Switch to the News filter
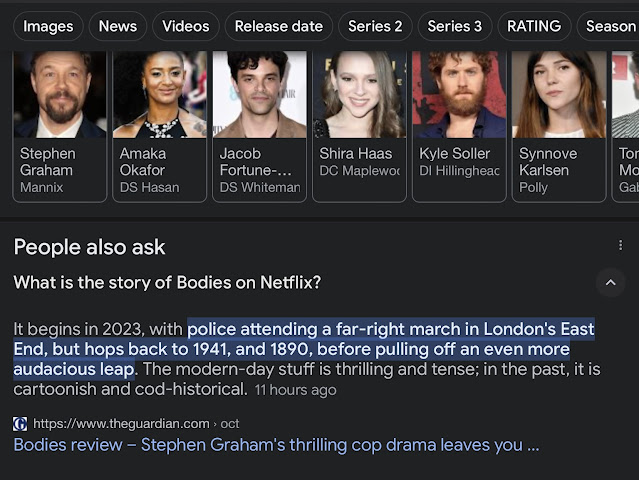 click(117, 26)
